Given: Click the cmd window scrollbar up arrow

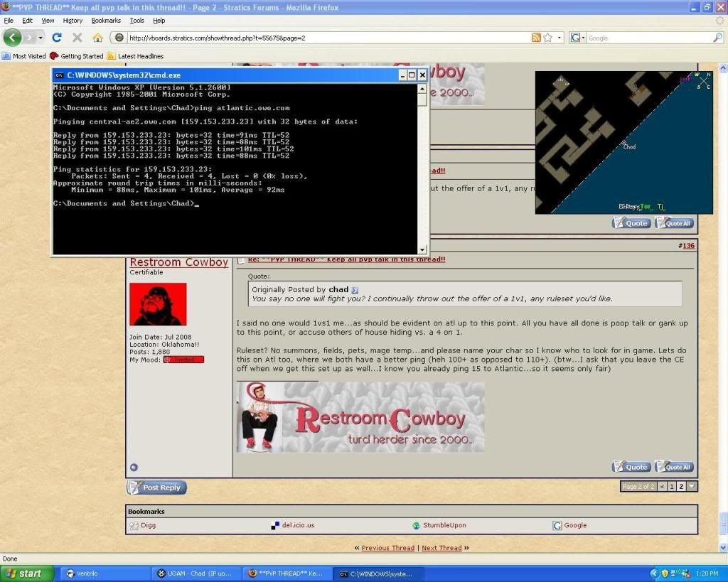Looking at the screenshot, I should pos(422,89).
